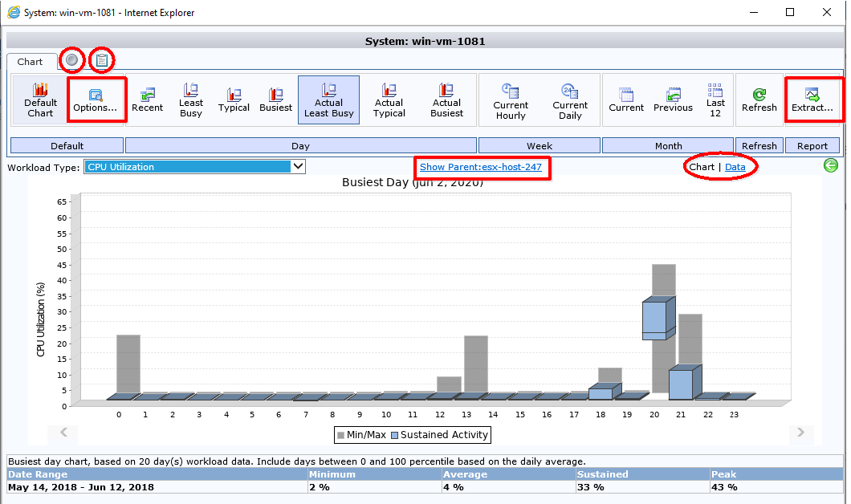The height and width of the screenshot is (504, 851).
Task: Select the Typical day chart
Action: click(x=234, y=100)
